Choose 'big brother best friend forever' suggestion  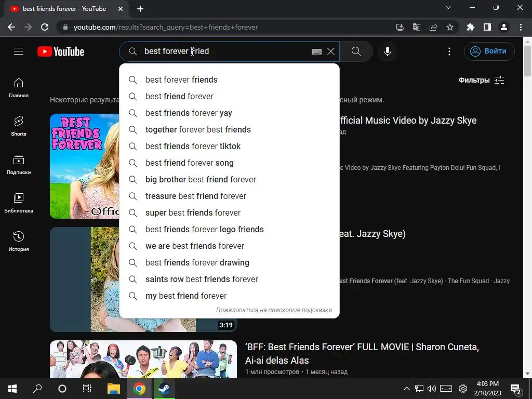click(229, 179)
